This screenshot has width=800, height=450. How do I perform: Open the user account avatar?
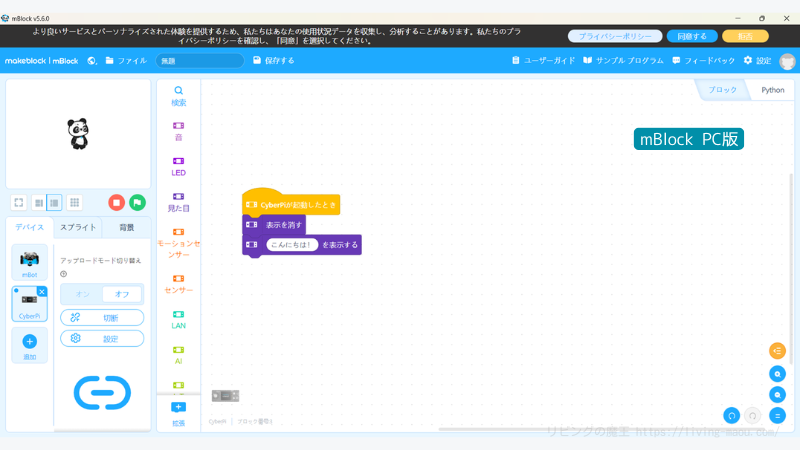[x=787, y=61]
